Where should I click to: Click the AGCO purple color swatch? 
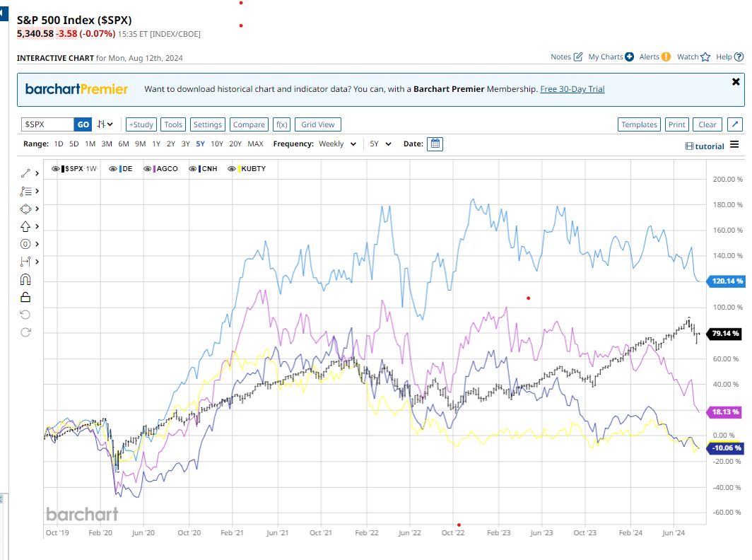(154, 169)
